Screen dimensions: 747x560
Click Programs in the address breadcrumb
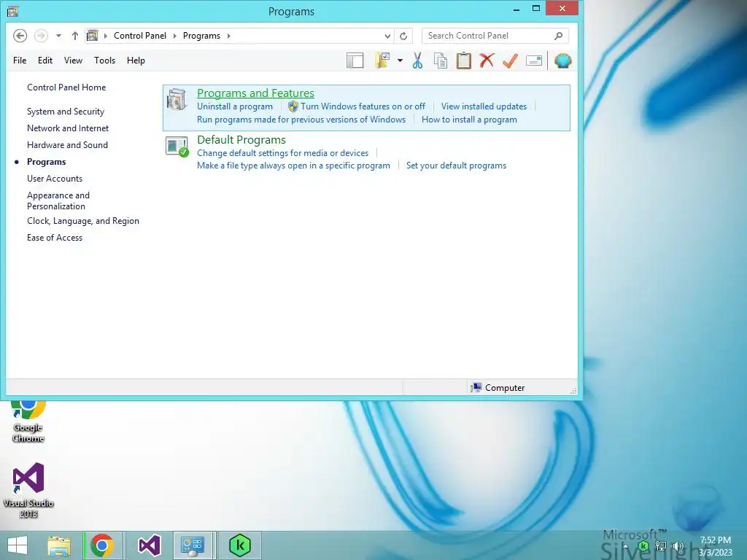(201, 36)
